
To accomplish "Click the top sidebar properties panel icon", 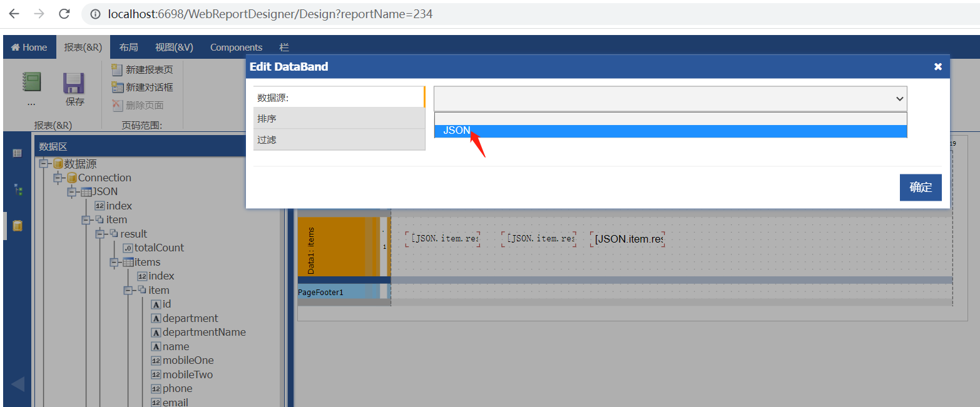I will click(x=18, y=153).
